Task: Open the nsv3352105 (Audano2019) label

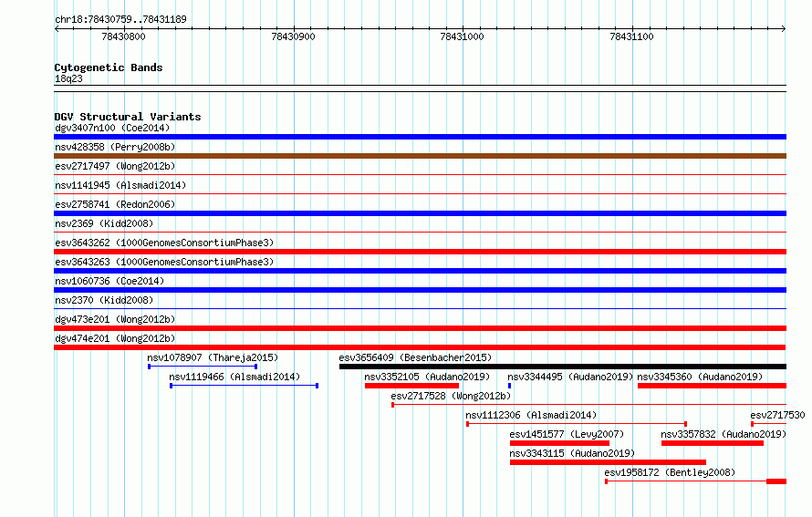Action: pos(427,377)
